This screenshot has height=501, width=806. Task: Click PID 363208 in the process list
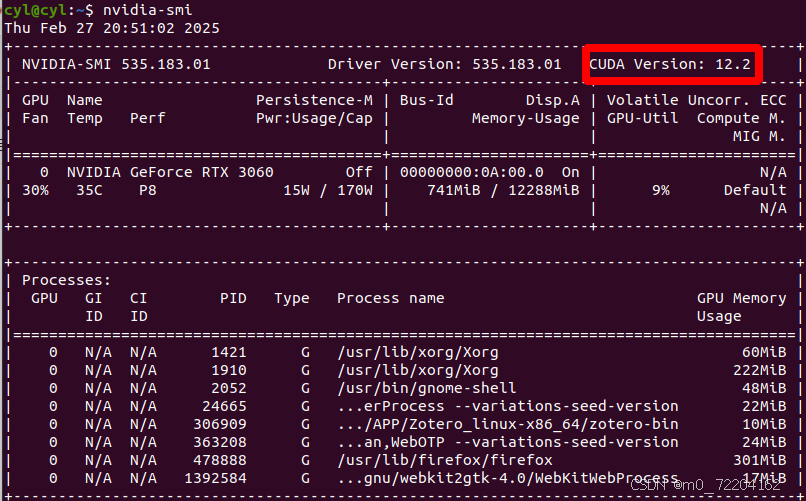click(x=220, y=442)
